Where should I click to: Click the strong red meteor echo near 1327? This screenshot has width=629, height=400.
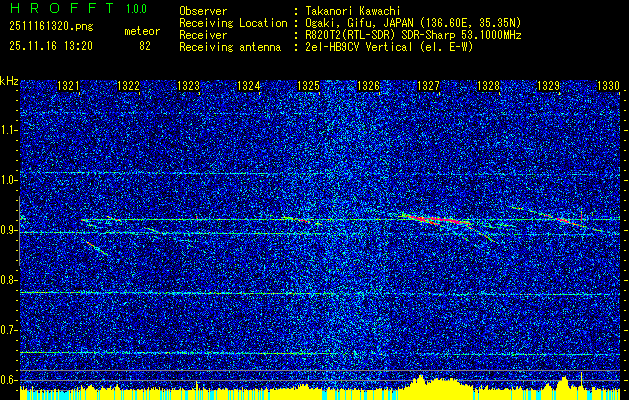pyautogui.click(x=435, y=219)
